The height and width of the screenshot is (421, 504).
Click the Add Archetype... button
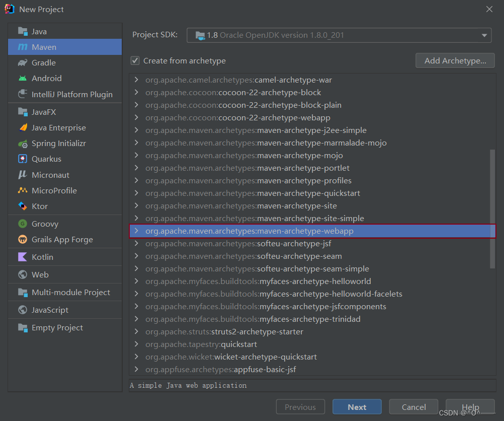click(x=455, y=60)
